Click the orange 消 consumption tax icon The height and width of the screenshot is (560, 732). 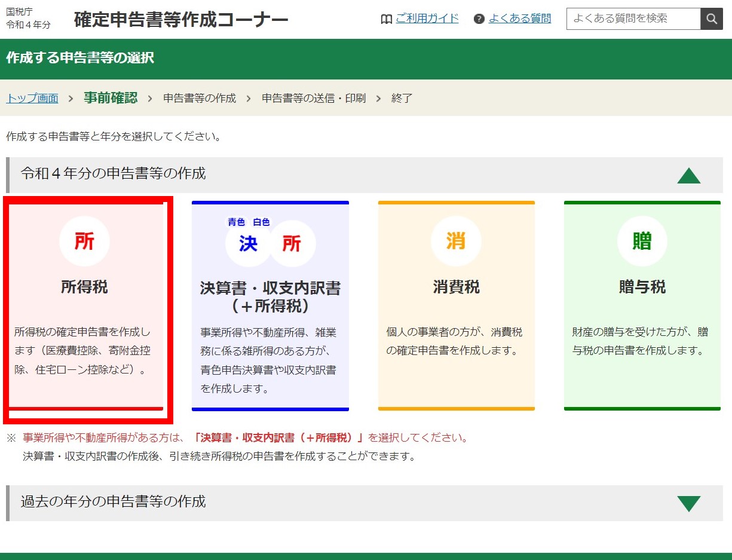coord(456,241)
